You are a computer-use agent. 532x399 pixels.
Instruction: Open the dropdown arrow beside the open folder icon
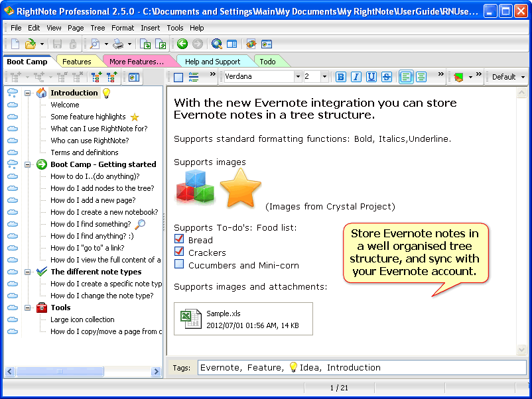click(x=42, y=44)
